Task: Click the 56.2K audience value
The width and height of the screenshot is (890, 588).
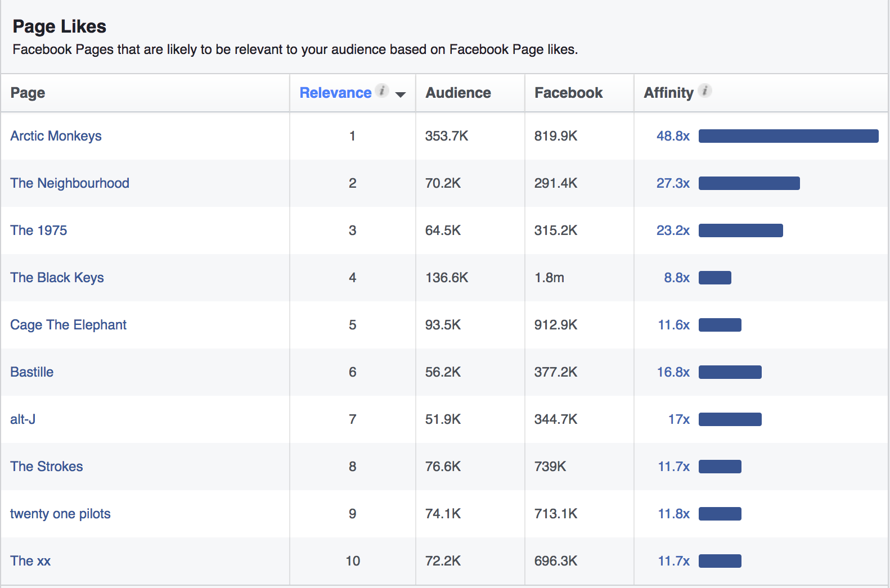Action: [443, 372]
